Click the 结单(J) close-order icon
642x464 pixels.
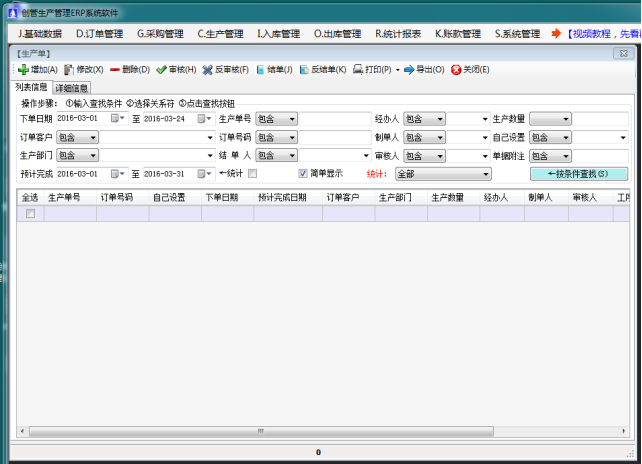[261, 70]
